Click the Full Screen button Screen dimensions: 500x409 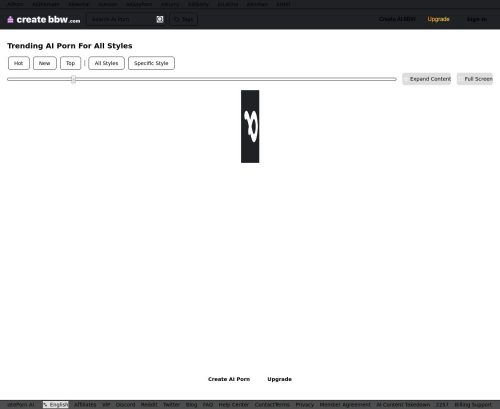point(475,79)
